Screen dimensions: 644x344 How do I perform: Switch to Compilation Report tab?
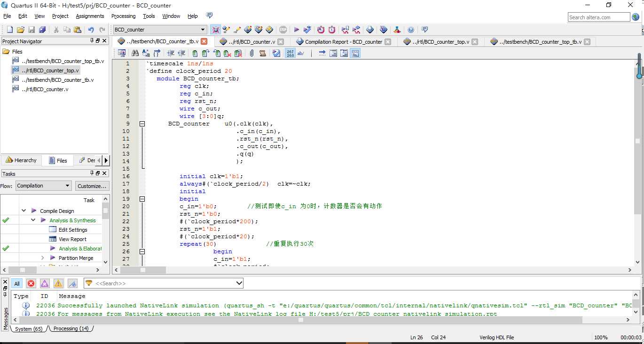pyautogui.click(x=344, y=42)
